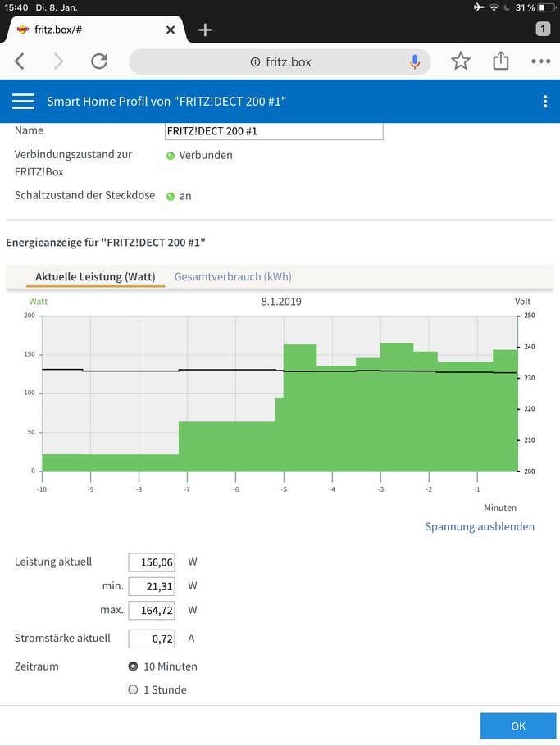Close the fritz.box/# tab
Viewport: 560px width, 746px height.
point(171,30)
